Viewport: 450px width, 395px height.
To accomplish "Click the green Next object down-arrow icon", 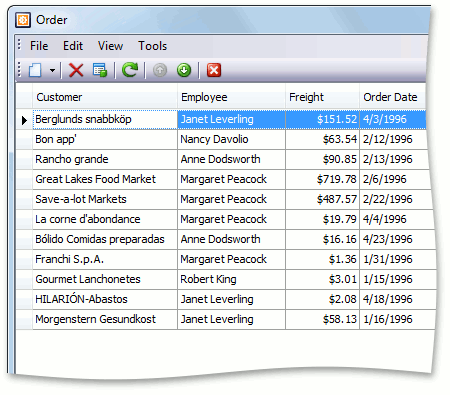I will (x=184, y=70).
